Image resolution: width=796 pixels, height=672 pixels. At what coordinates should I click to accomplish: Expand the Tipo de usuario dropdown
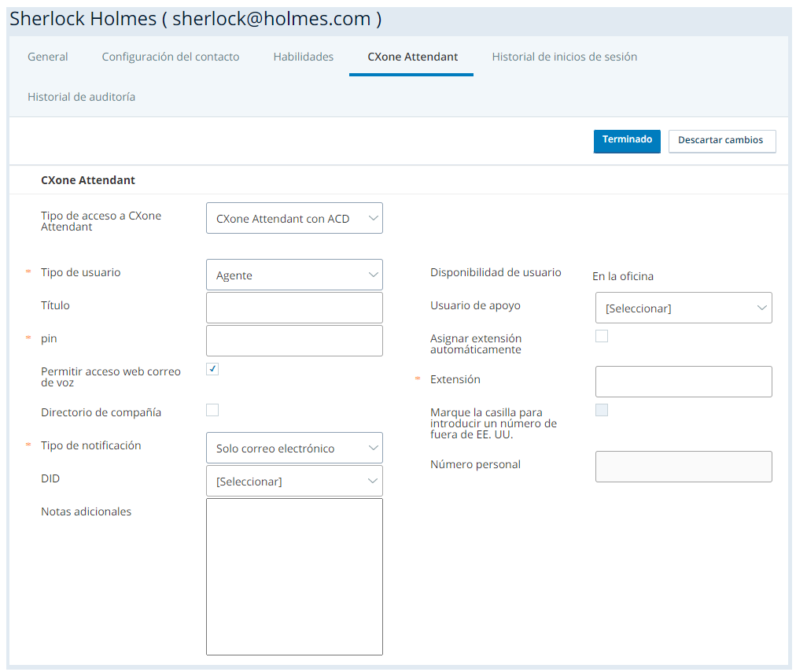pos(294,275)
